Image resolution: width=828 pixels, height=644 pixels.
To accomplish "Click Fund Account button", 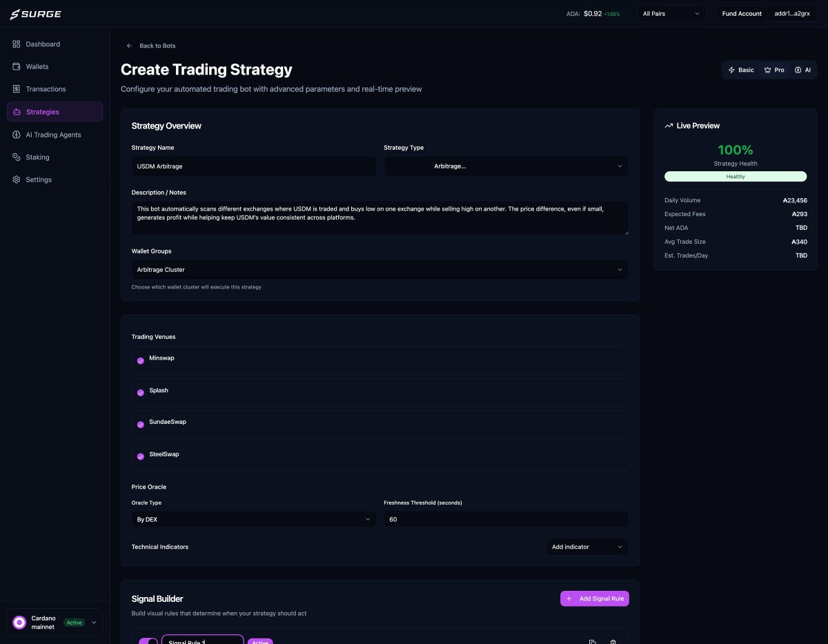I will pos(742,14).
